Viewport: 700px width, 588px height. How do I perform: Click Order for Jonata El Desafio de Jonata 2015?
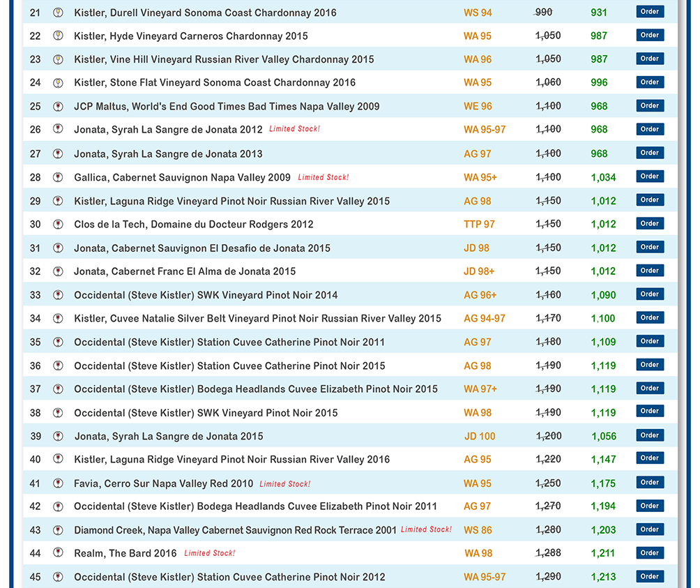click(x=650, y=247)
